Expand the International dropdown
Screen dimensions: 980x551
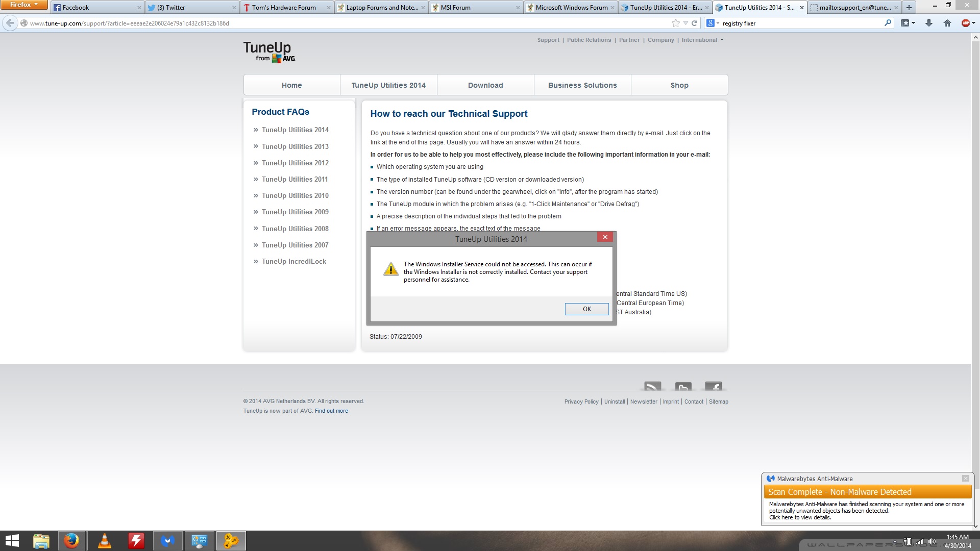click(x=702, y=40)
